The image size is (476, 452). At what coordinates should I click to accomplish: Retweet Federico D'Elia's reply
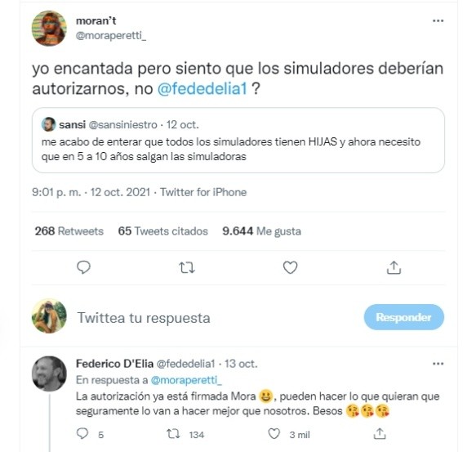(173, 434)
